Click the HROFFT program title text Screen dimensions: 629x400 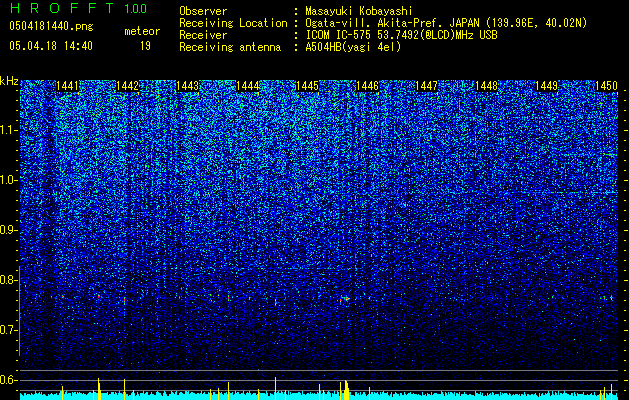pos(62,8)
